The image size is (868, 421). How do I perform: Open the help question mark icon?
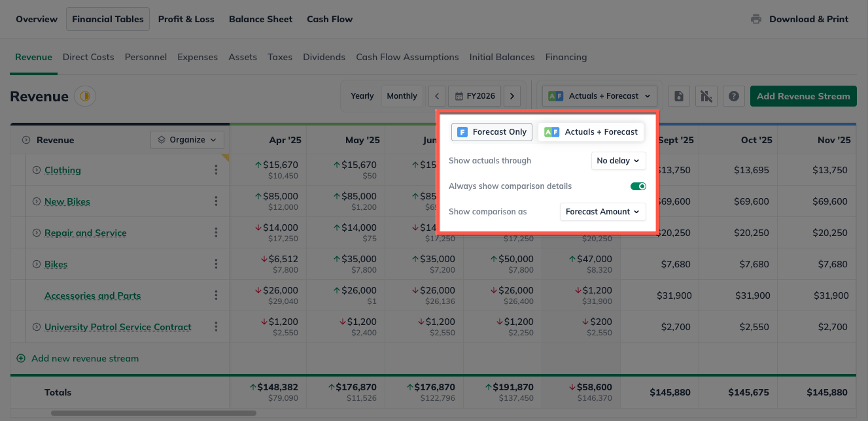tap(733, 96)
